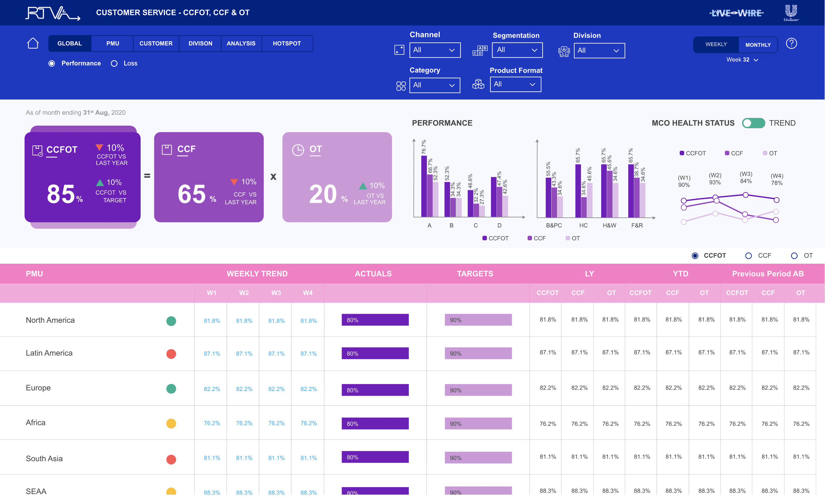Select the CCF table radio button
825x504 pixels.
[748, 256]
